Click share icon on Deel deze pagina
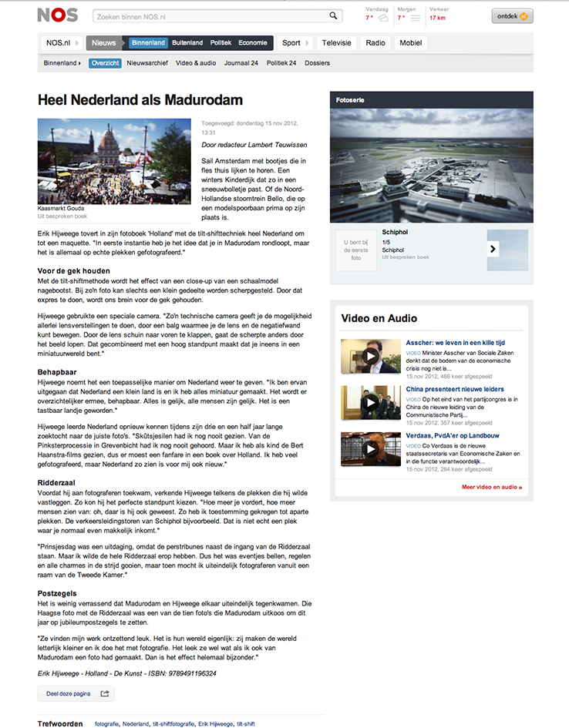Image resolution: width=569 pixels, height=728 pixels. pyautogui.click(x=104, y=693)
